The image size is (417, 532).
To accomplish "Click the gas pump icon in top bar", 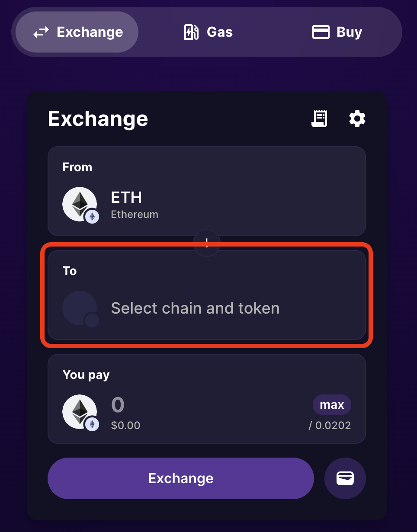I will 191,32.
